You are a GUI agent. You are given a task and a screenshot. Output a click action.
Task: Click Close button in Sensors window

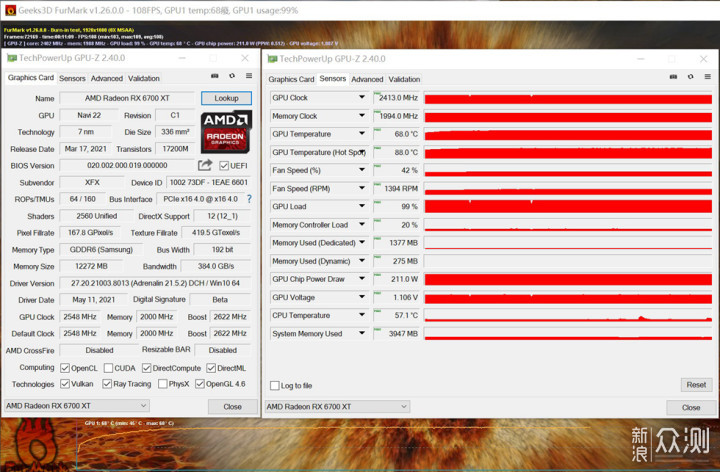click(x=691, y=408)
